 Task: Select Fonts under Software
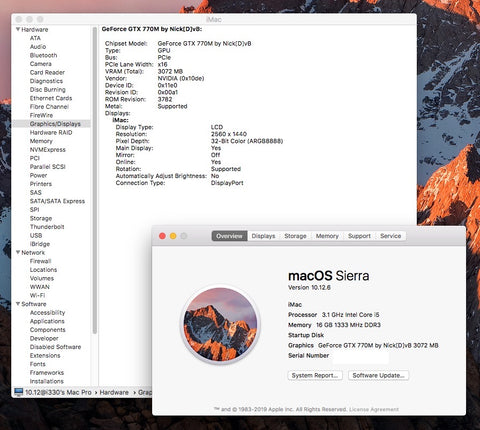tap(37, 364)
